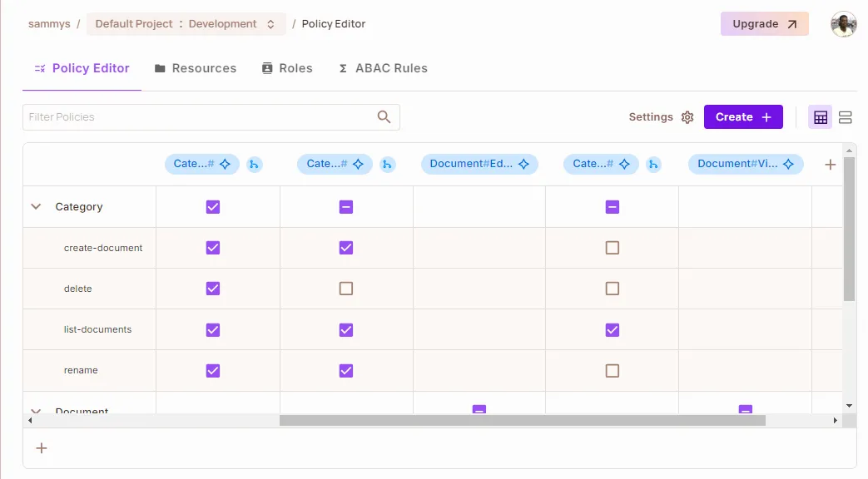Viewport: 868px width, 479px height.
Task: Switch to list view layout icon
Action: 845,117
